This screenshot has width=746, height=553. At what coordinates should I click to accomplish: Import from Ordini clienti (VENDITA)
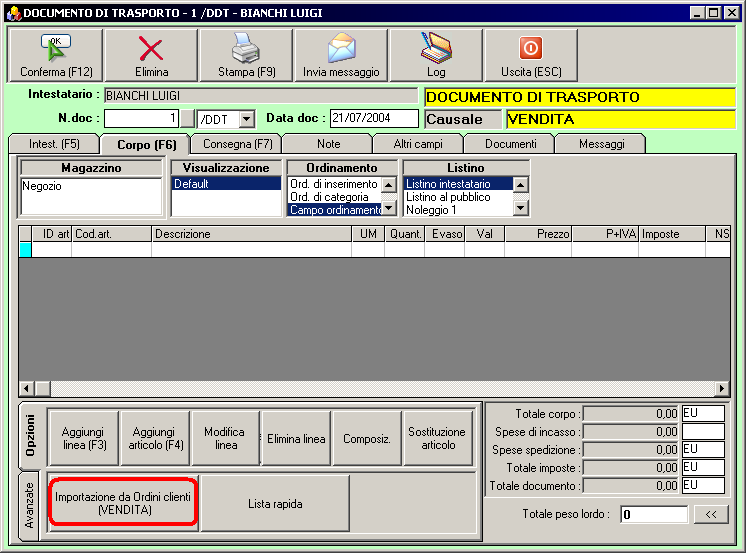(x=123, y=503)
